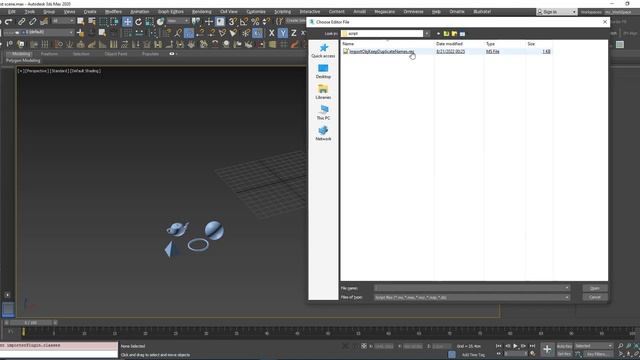The height and width of the screenshot is (360, 640).
Task: Open the Help menu
Action: [x=436, y=12]
